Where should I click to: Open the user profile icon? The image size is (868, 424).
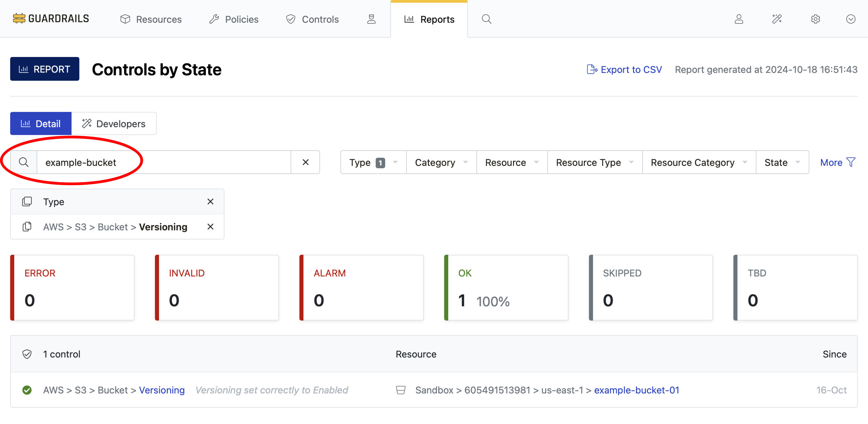click(x=739, y=19)
